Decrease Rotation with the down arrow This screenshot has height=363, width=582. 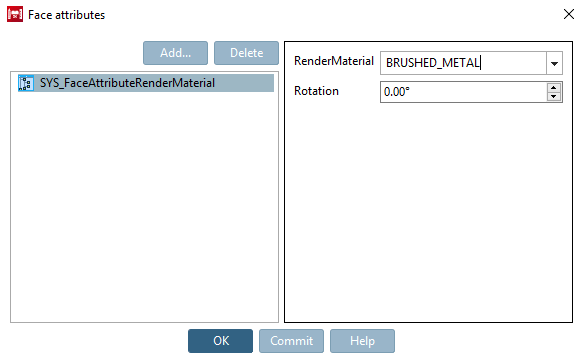(x=554, y=97)
